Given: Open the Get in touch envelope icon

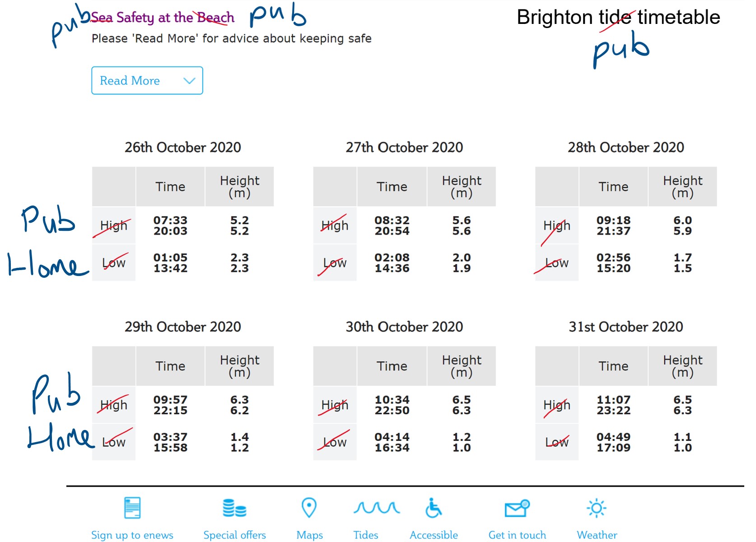Looking at the screenshot, I should pyautogui.click(x=517, y=508).
